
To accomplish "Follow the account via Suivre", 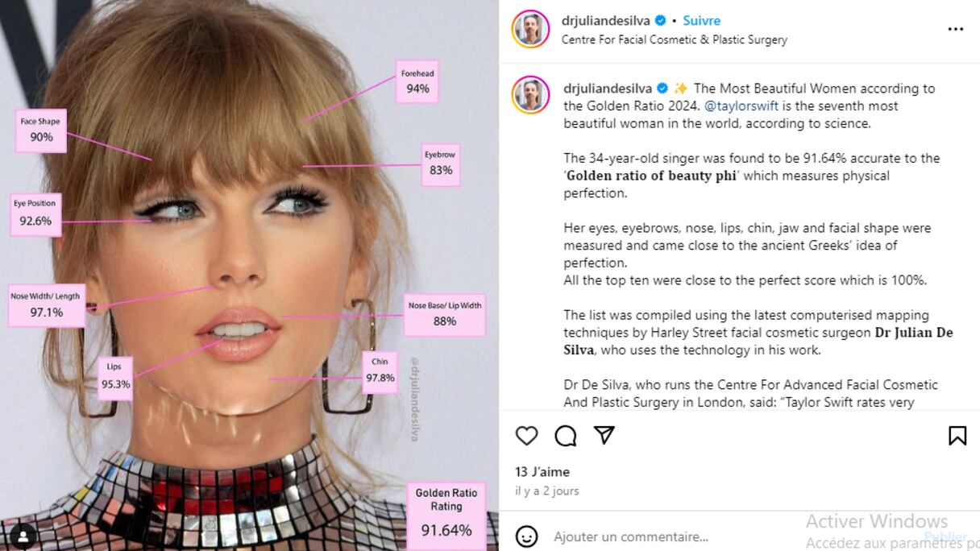I will [x=701, y=21].
